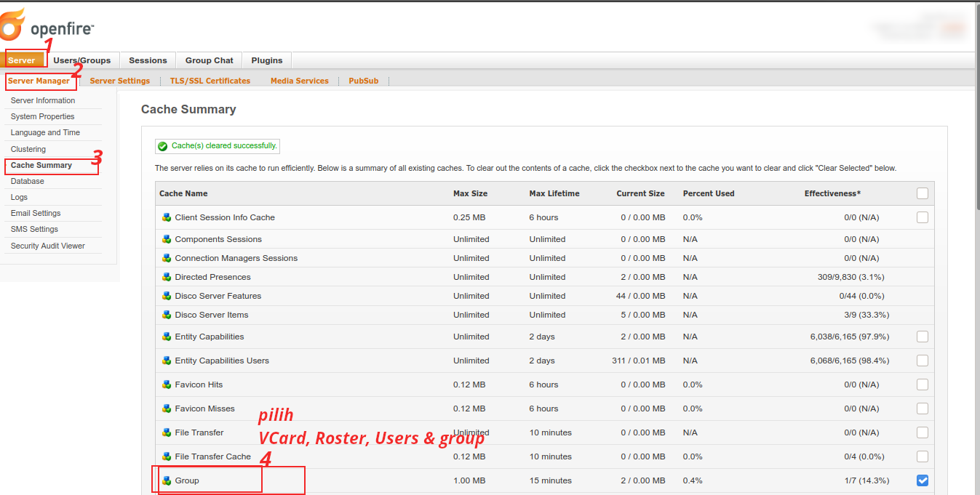Go to the Server Information page
The image size is (980, 495).
[x=43, y=100]
